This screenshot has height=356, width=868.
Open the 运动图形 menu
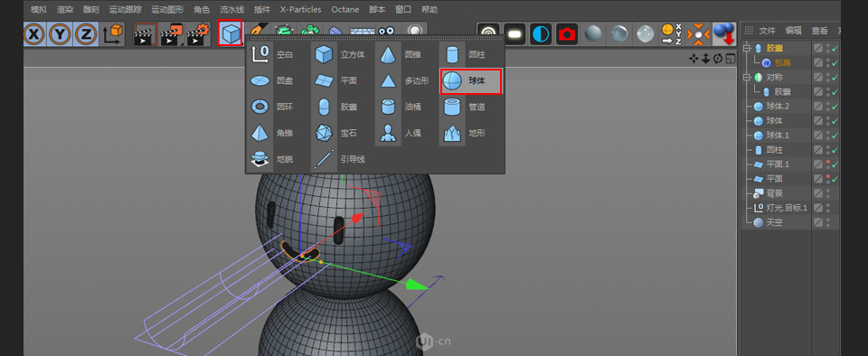(x=168, y=9)
